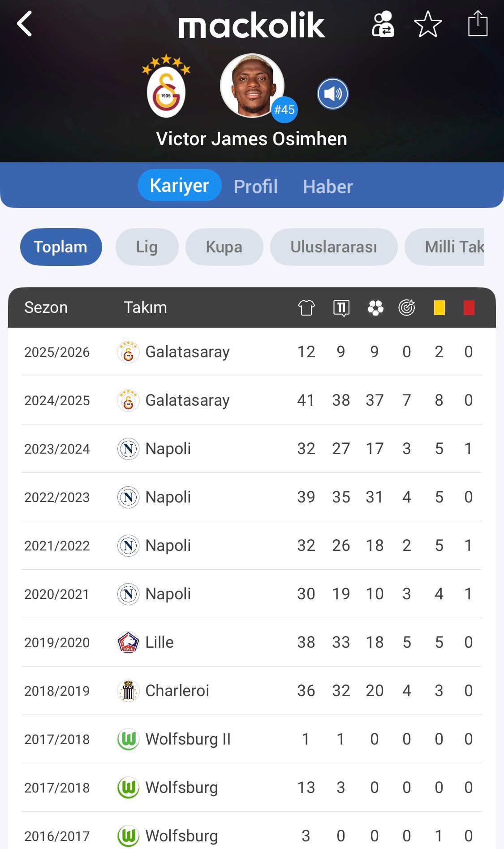Open the Haber tab
The height and width of the screenshot is (849, 504).
[327, 186]
